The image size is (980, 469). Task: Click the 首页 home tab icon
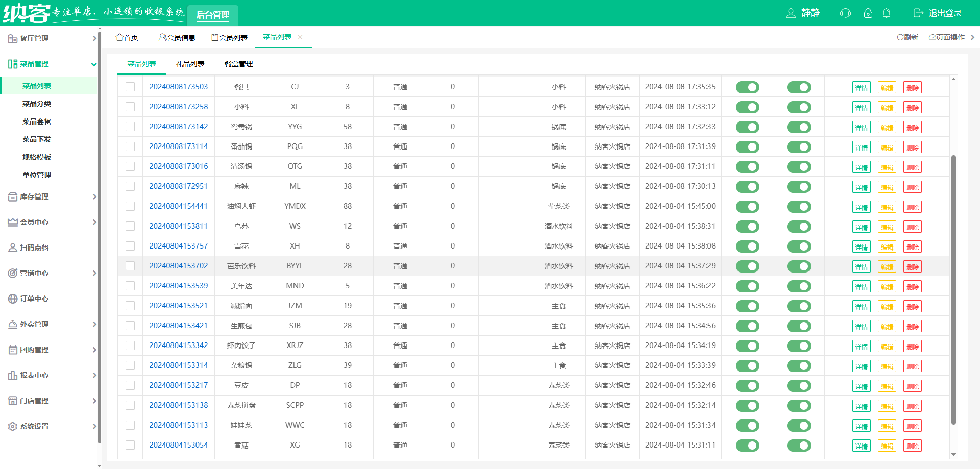pos(119,37)
